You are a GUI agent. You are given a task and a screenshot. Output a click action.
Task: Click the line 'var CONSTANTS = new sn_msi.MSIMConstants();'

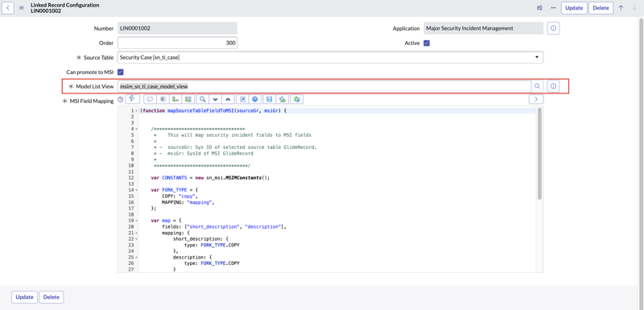(x=210, y=178)
